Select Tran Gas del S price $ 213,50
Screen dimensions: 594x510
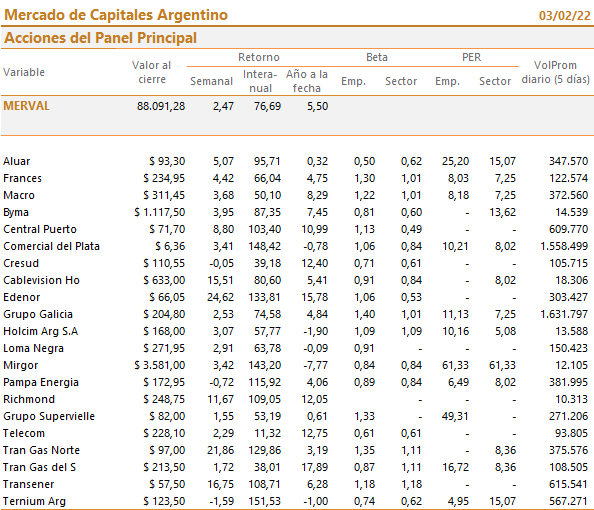(164, 467)
